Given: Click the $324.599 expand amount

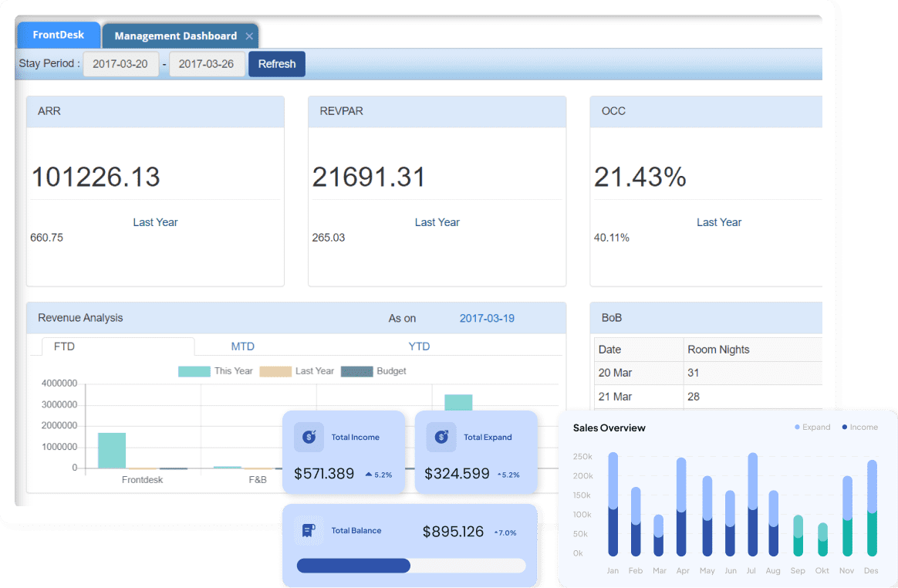Looking at the screenshot, I should point(457,474).
